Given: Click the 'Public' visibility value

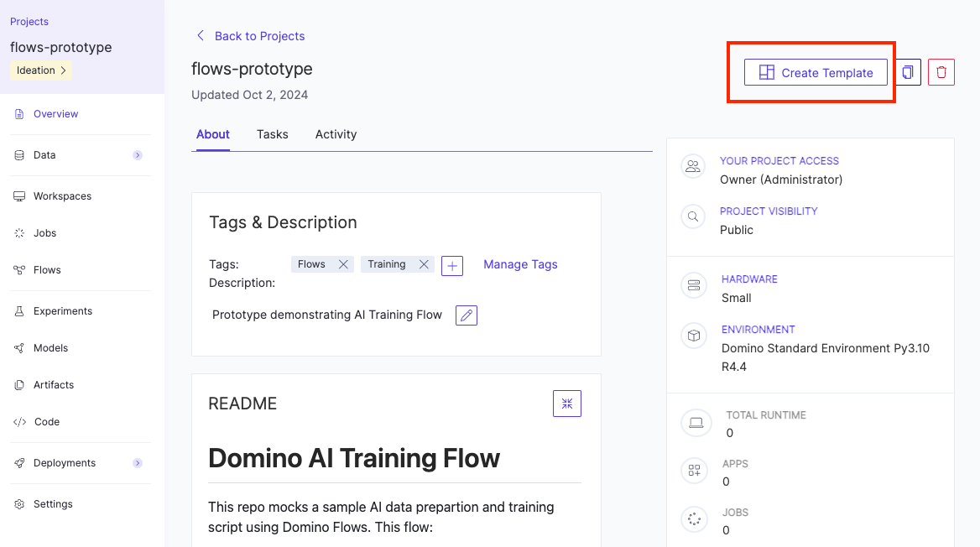Looking at the screenshot, I should click(736, 230).
